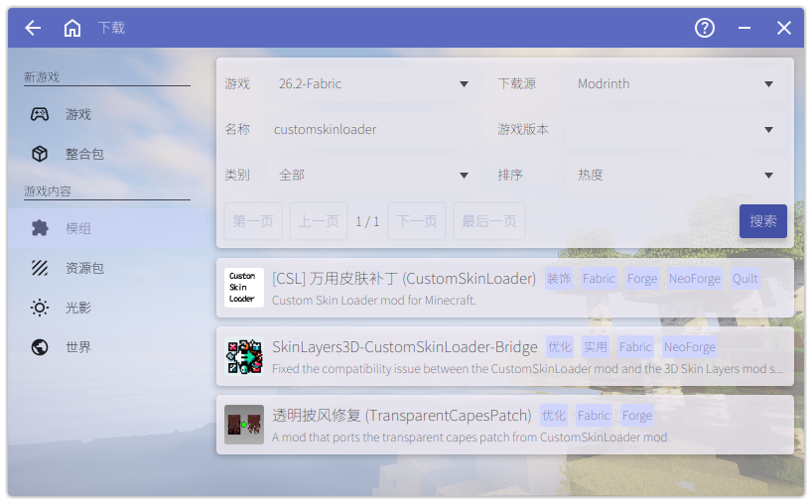
Task: Open the 排序 dropdown showing 热度
Action: 674,175
